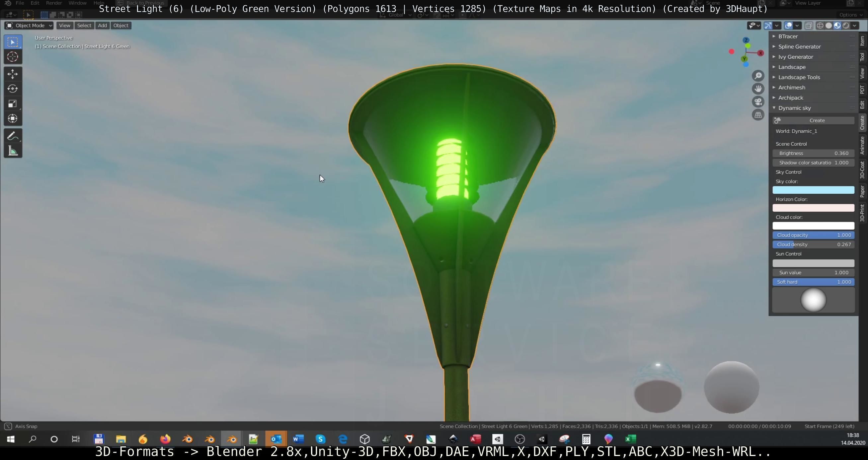Expand the Ivy Generator panel
The width and height of the screenshot is (868, 460).
(x=813, y=57)
